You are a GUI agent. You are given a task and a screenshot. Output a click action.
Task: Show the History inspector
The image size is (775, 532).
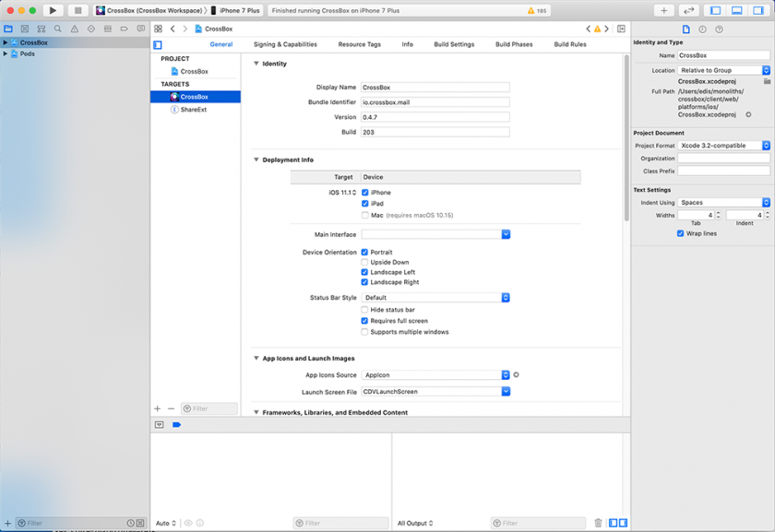[702, 30]
